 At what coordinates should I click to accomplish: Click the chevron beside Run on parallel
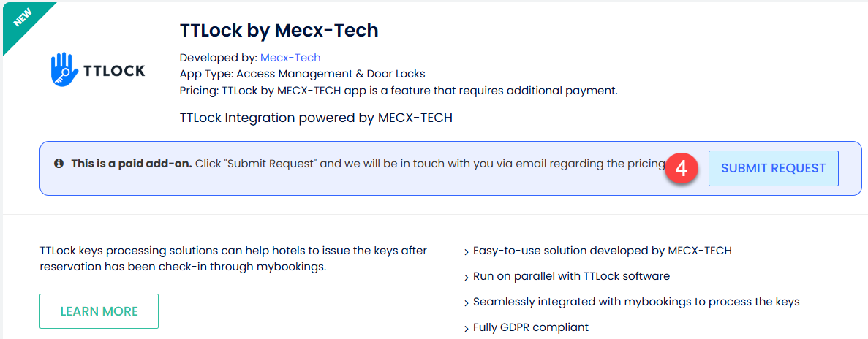coord(467,278)
